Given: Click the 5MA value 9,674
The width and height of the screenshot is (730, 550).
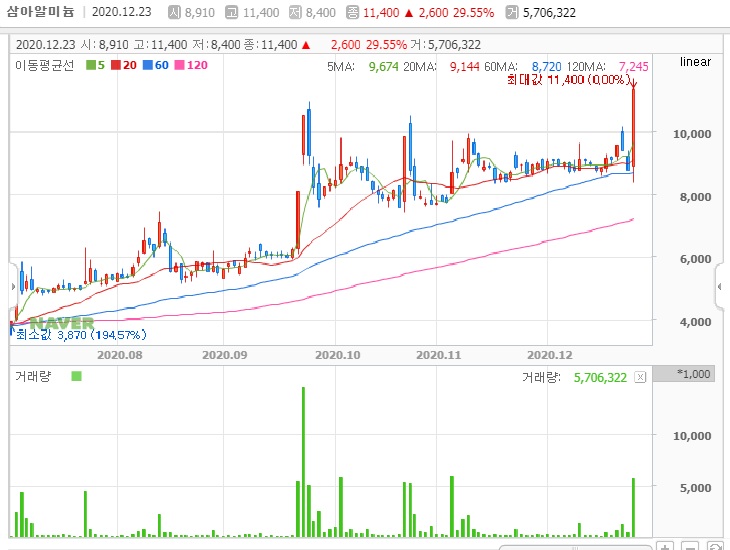Looking at the screenshot, I should tap(384, 67).
